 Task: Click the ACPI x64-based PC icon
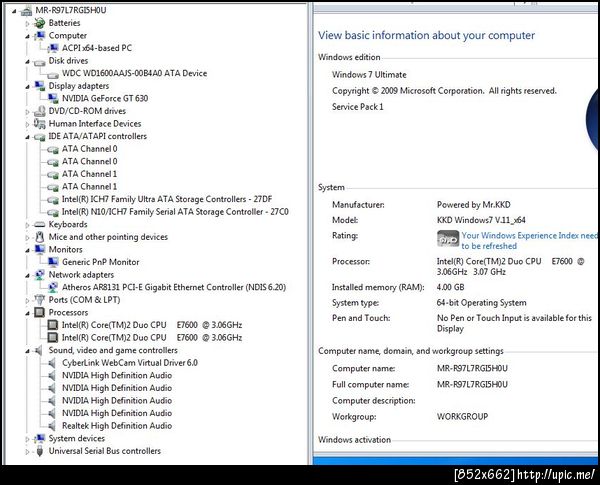click(x=53, y=48)
